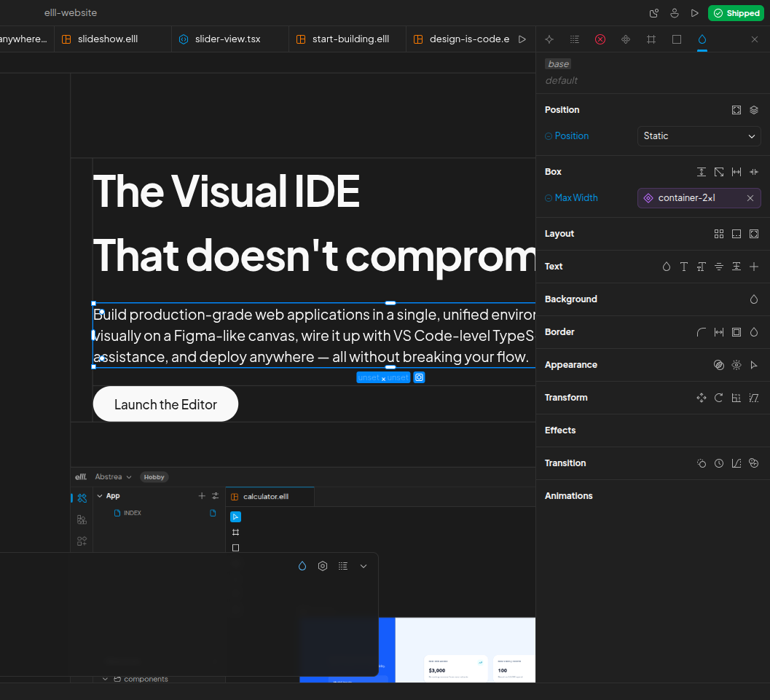Click the play preview icon beside Shipped
Screen dimensions: 770x700
click(x=695, y=13)
